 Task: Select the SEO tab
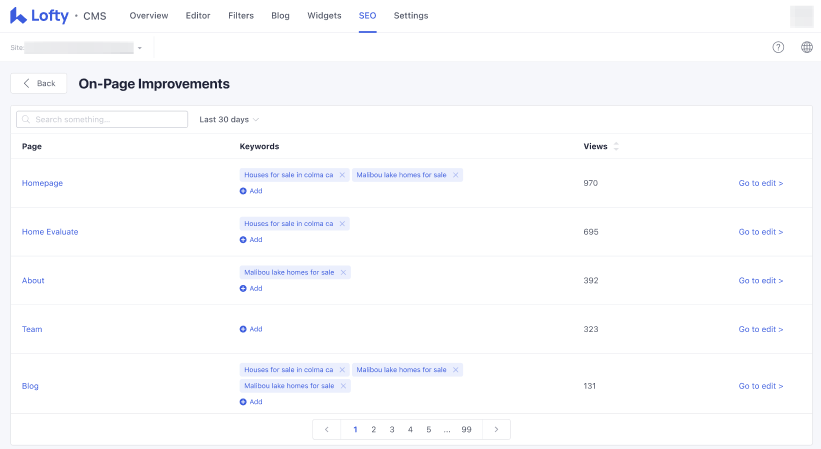point(367,16)
